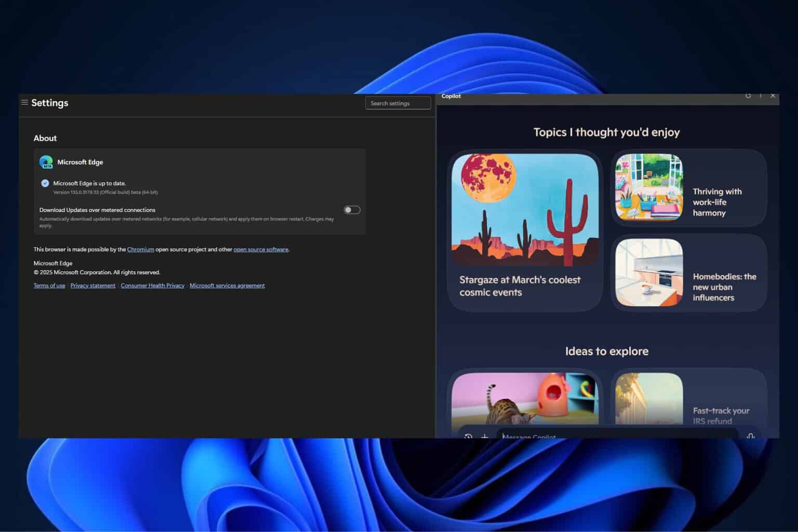Click the Search settings input field
Screen dimensions: 798x532
point(398,103)
